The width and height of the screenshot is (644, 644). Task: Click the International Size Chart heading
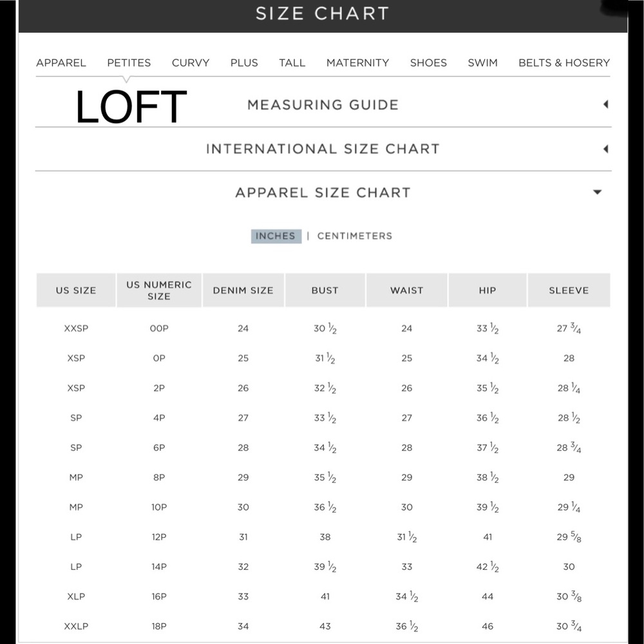(x=323, y=149)
